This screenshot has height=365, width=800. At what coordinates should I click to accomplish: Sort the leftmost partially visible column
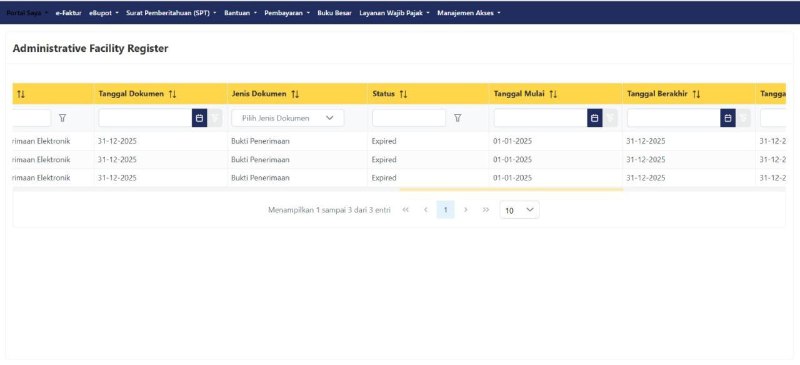(x=21, y=94)
